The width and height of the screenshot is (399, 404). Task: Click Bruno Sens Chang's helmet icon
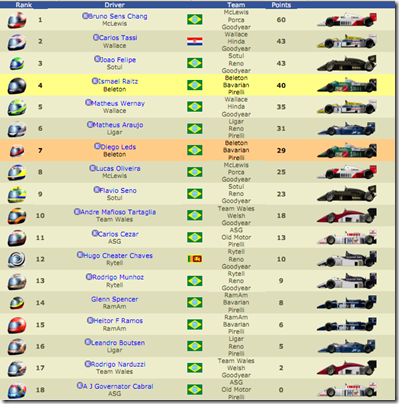click(x=17, y=20)
